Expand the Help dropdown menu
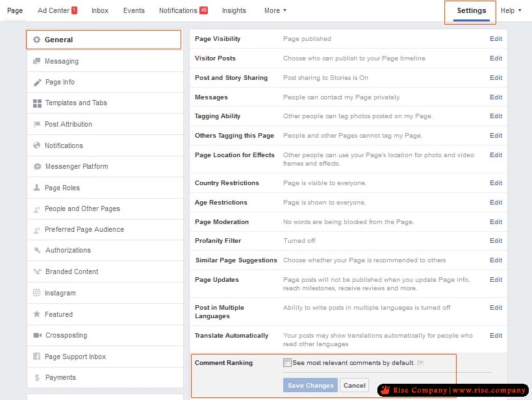The width and height of the screenshot is (532, 400). point(511,10)
